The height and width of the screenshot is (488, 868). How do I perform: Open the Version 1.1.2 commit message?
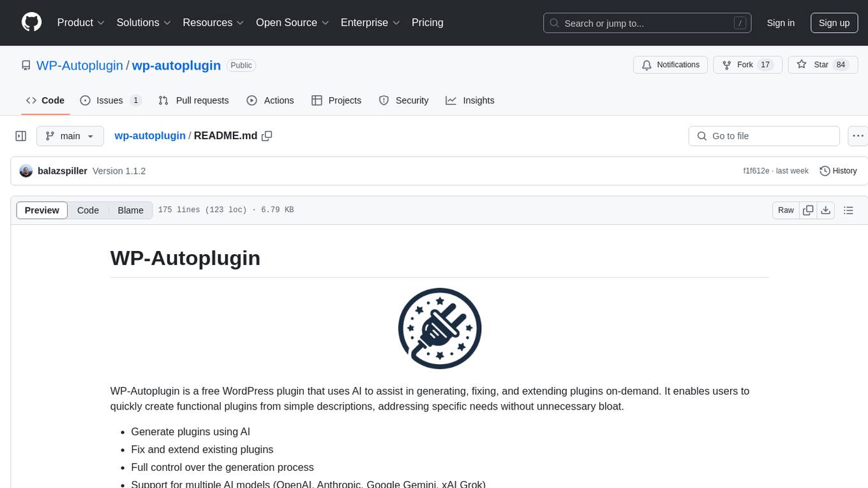pyautogui.click(x=119, y=171)
